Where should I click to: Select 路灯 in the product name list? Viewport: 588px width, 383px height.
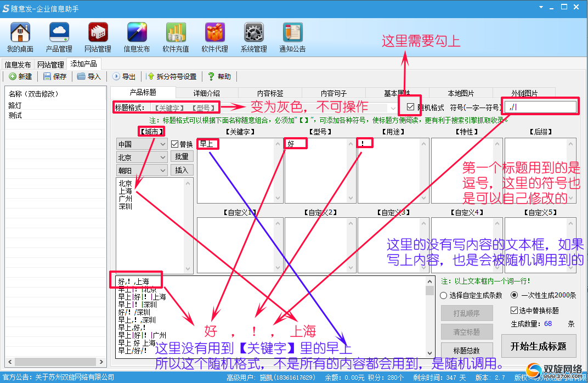(x=15, y=105)
